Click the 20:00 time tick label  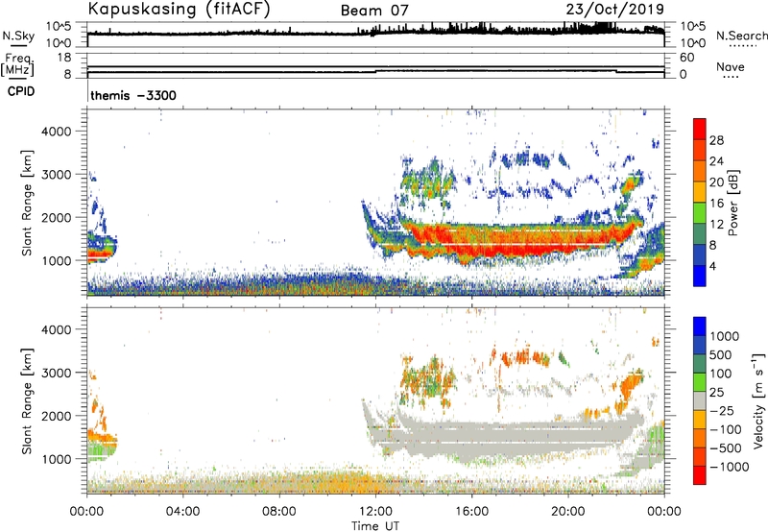coord(567,512)
